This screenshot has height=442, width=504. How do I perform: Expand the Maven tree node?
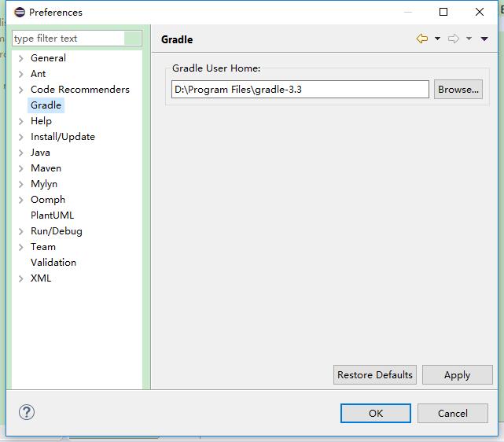point(20,168)
